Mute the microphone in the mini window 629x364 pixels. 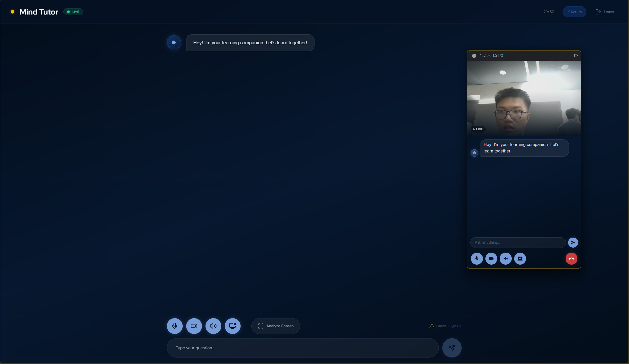(x=477, y=259)
